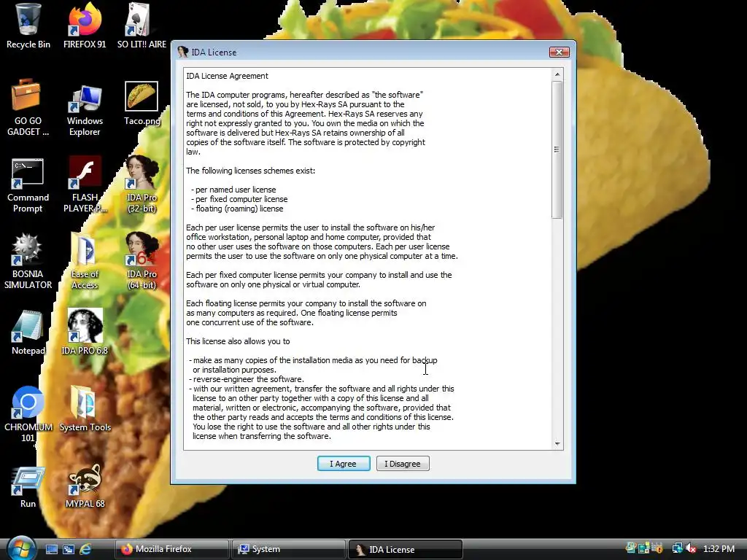This screenshot has width=747, height=560.
Task: Click the '- reverse-engineer the software.' line
Action: click(247, 379)
